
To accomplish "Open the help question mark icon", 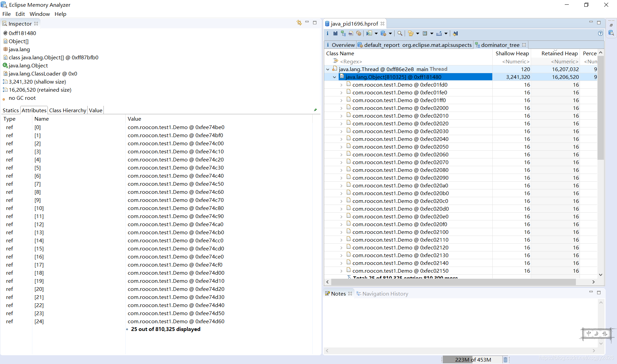I will coord(600,33).
